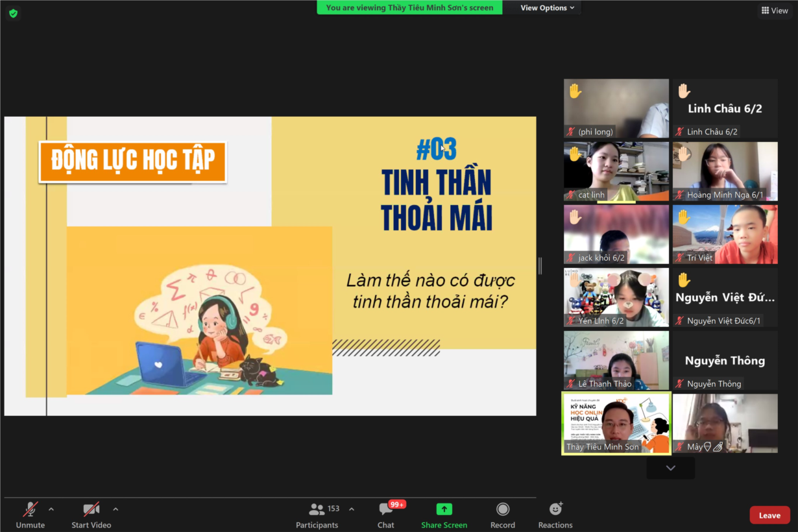
Task: Expand the arrow next to Participants count
Action: (x=352, y=509)
